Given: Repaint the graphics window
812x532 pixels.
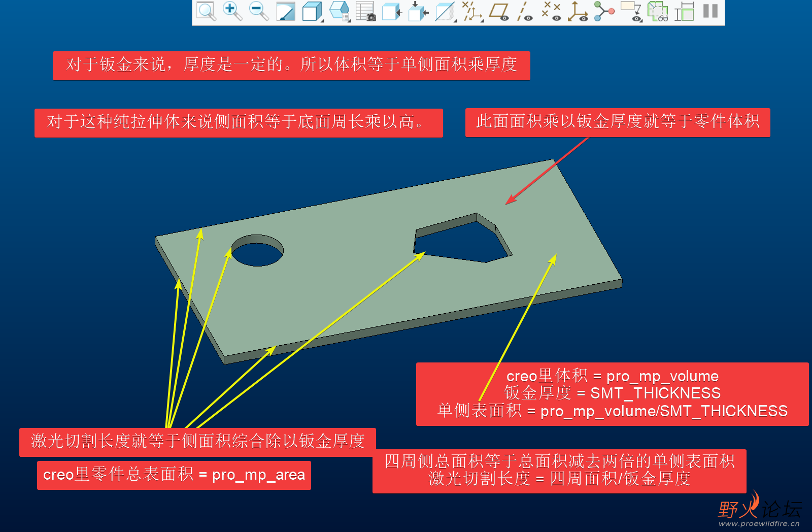Looking at the screenshot, I should pyautogui.click(x=285, y=11).
